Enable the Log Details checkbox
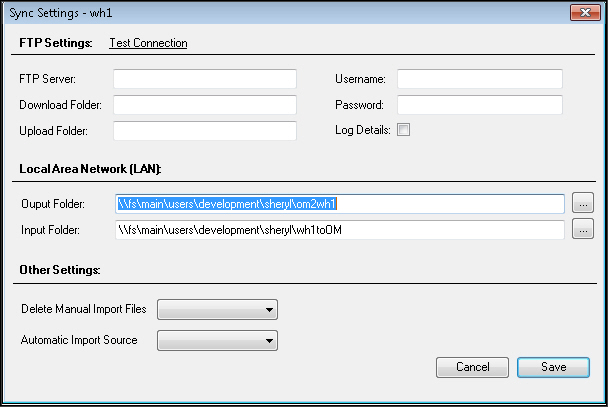608x407 pixels. (x=403, y=129)
